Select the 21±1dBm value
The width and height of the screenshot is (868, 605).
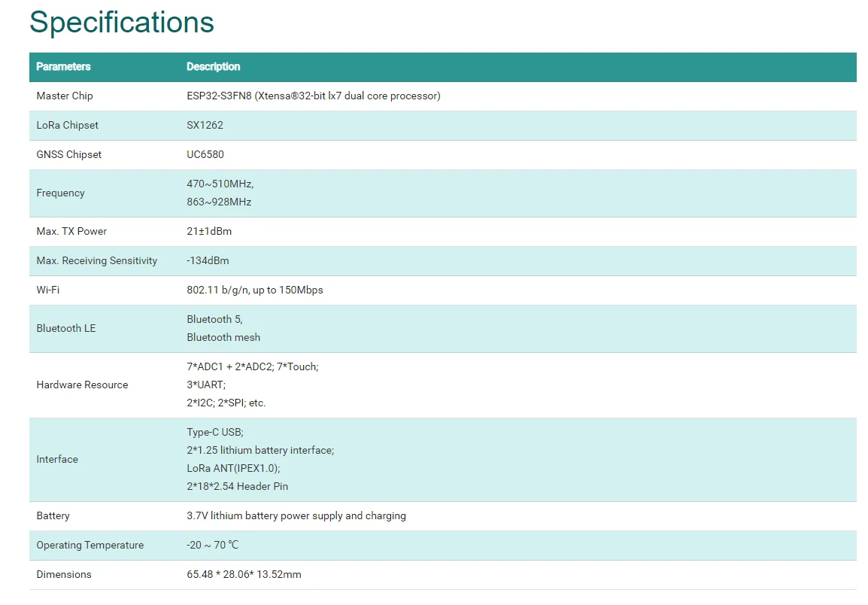[209, 232]
